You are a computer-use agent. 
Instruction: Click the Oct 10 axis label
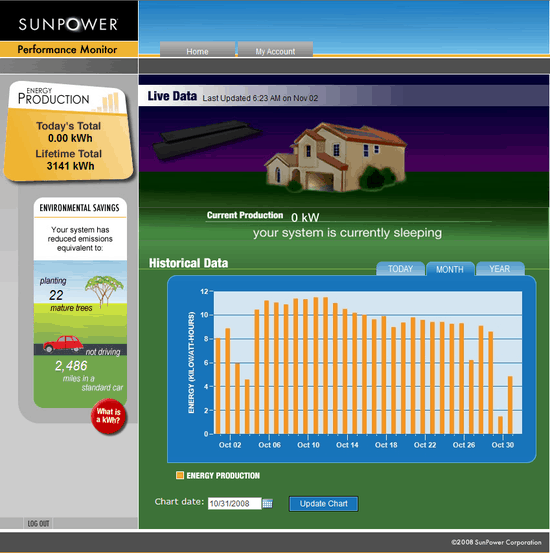pyautogui.click(x=308, y=445)
